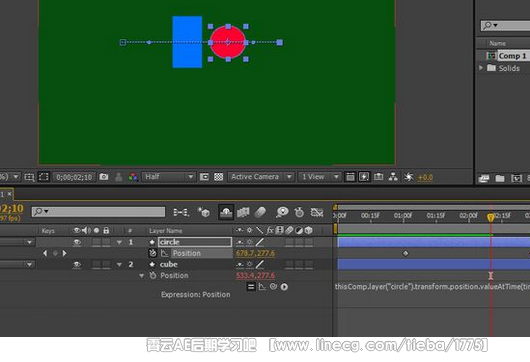Create a new folder in Project panel
530x362 pixels.
pyautogui.click(x=500, y=178)
